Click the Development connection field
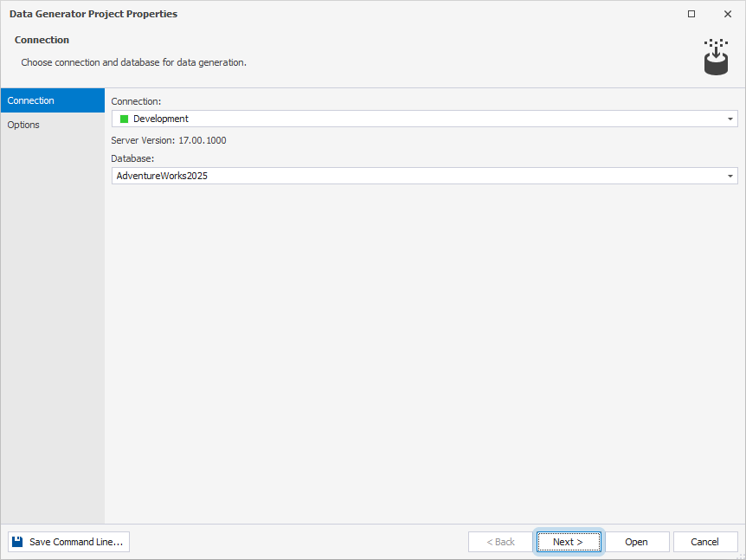This screenshot has height=560, width=746. [x=424, y=119]
